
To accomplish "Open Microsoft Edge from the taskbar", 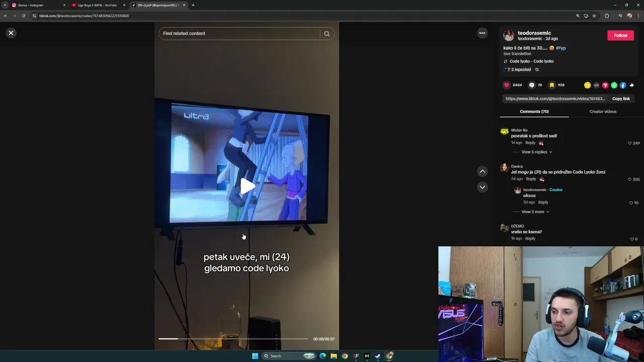I will point(323,356).
